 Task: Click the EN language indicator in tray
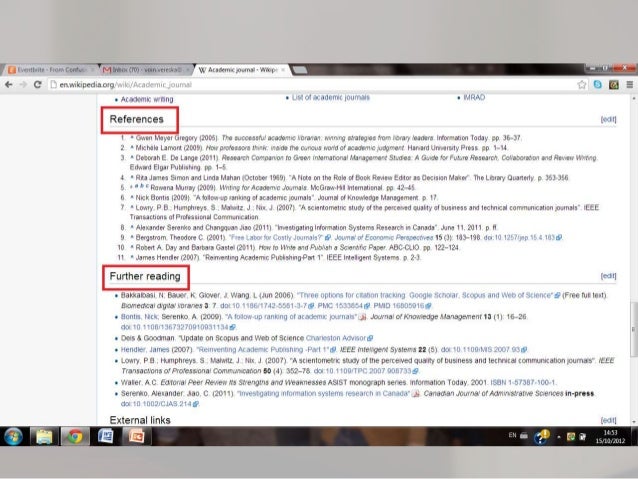(x=512, y=435)
